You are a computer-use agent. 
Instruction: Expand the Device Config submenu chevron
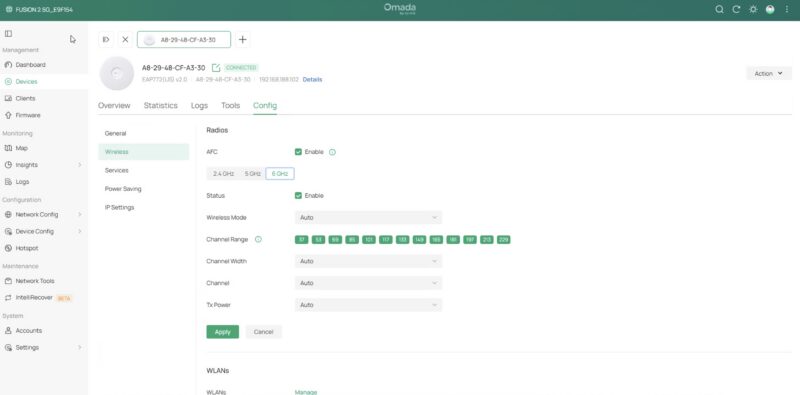[x=80, y=231]
